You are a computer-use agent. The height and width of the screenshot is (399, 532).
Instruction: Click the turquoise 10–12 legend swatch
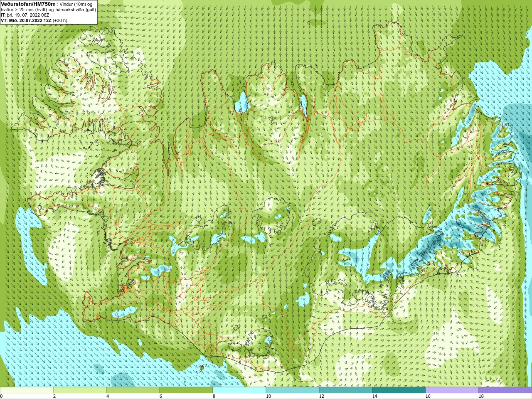(x=293, y=390)
